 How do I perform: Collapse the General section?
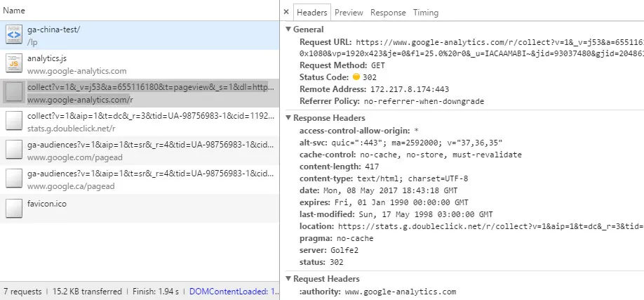tap(289, 30)
